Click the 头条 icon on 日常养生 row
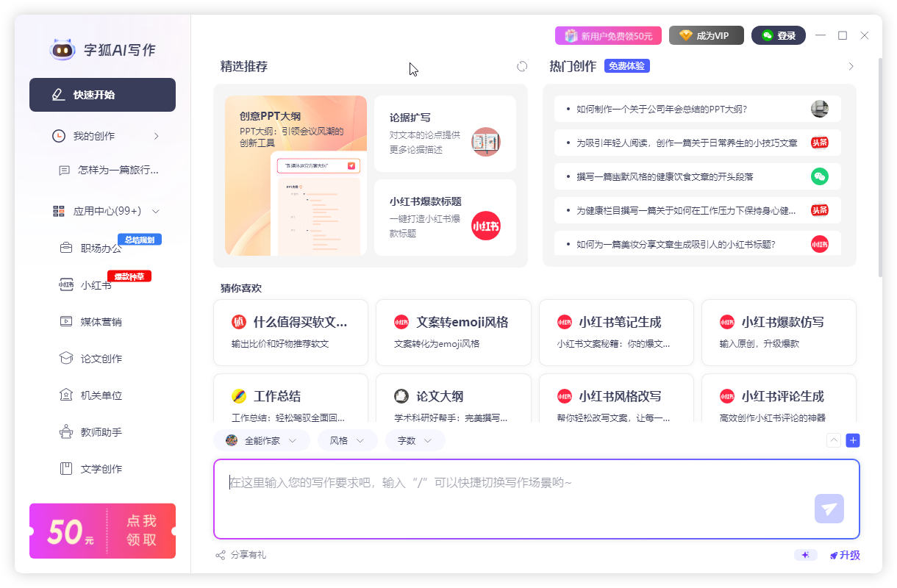 tap(820, 143)
